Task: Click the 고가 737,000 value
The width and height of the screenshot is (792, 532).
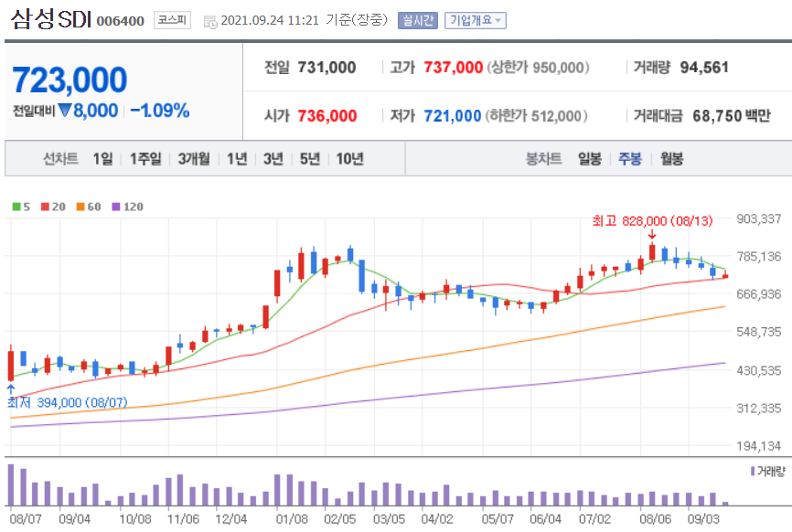Action: tap(453, 67)
